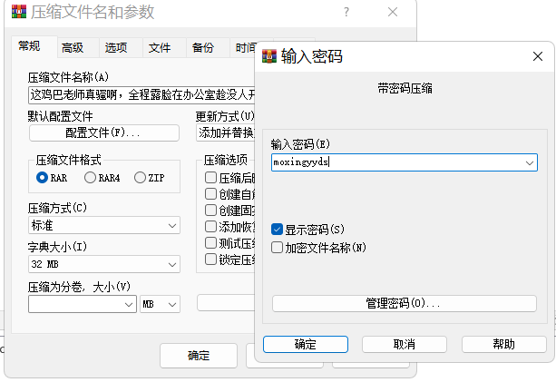
Task: Click the WinRAR icon in 压缩文件名和参数 title bar
Action: 17,13
